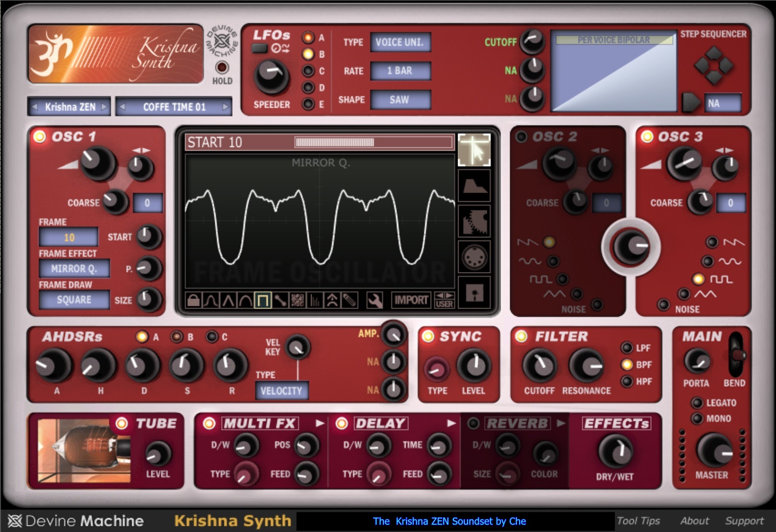The image size is (776, 532).
Task: Select the line draw tool icon
Action: point(280,300)
